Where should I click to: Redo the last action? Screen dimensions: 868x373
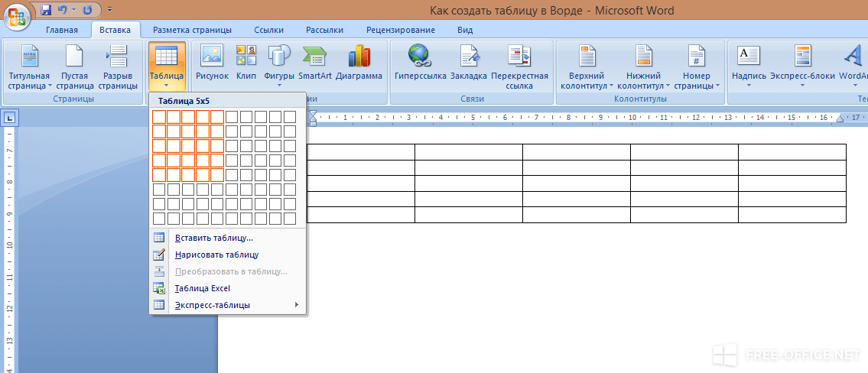tap(87, 9)
